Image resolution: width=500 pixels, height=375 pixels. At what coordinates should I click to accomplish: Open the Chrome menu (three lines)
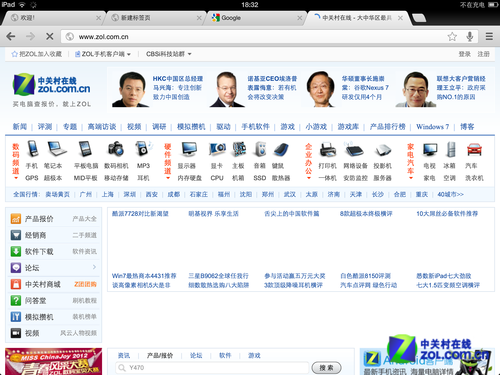click(x=489, y=36)
